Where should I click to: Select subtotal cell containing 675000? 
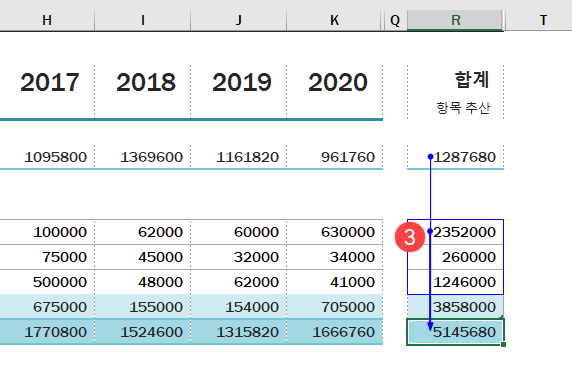tap(47, 307)
